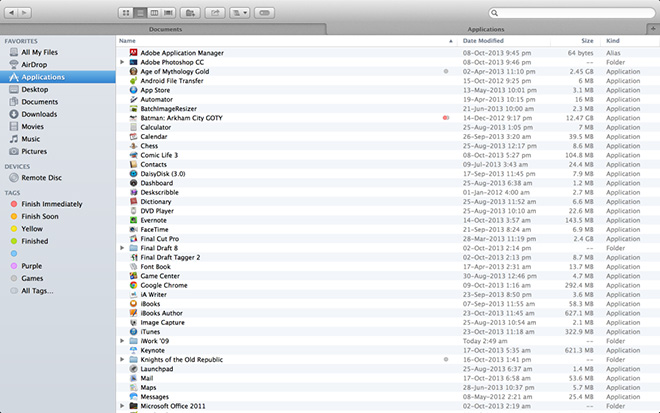The image size is (660, 413).
Task: Click the FaceTime icon
Action: pos(133,229)
